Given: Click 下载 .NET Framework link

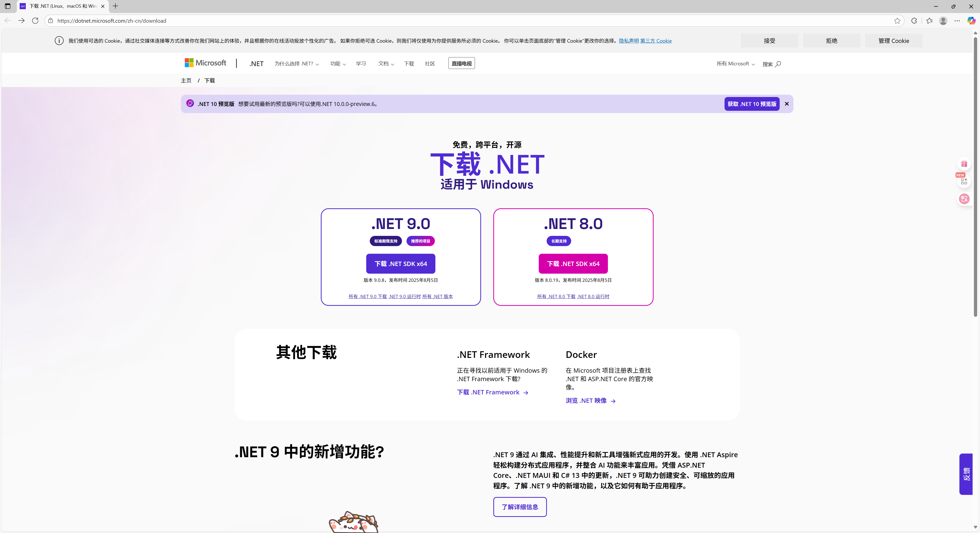Looking at the screenshot, I should (493, 392).
